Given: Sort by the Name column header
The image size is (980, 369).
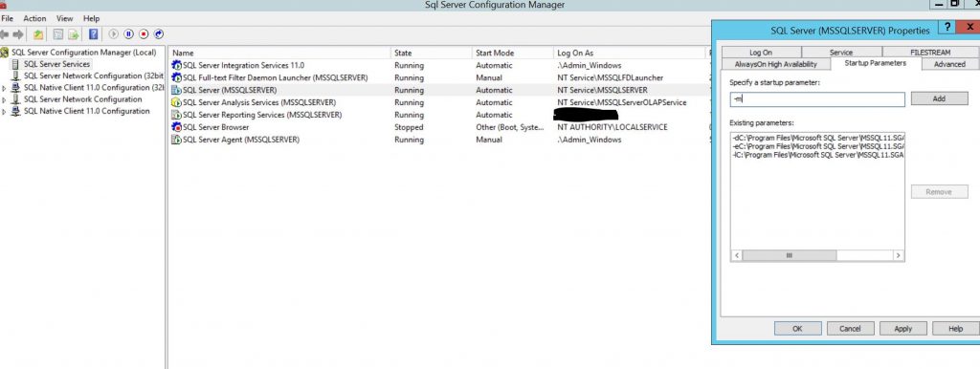Looking at the screenshot, I should (280, 54).
